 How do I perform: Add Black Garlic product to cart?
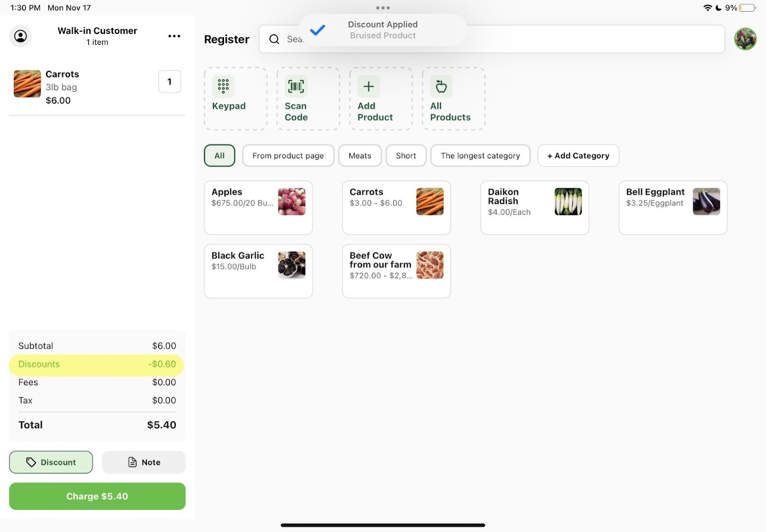(x=258, y=271)
